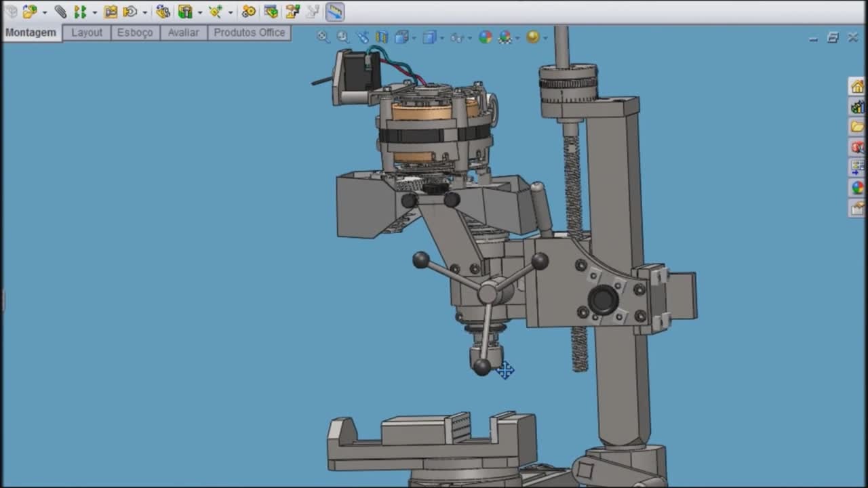Open the Design Library task pane tab
This screenshot has width=868, height=488.
click(857, 106)
